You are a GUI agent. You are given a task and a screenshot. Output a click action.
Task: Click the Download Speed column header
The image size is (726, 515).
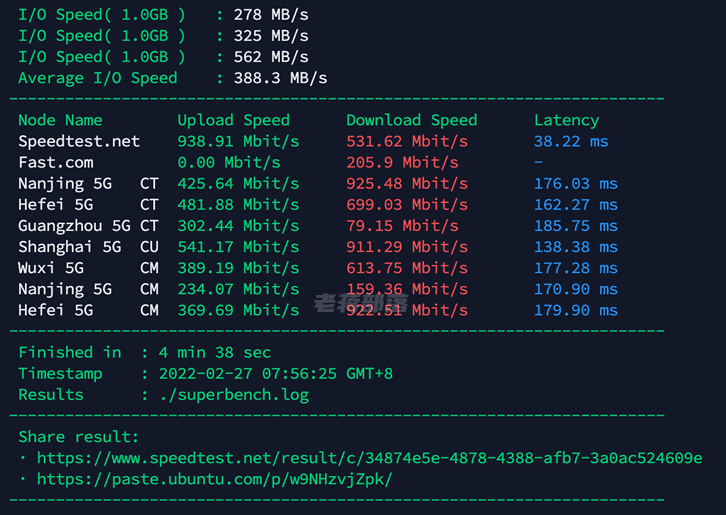click(412, 120)
